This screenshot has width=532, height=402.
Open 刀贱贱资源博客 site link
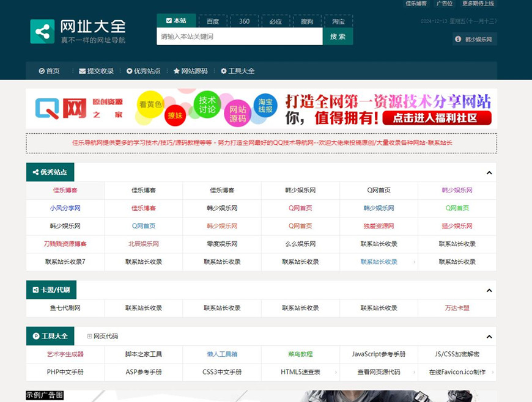coord(65,244)
